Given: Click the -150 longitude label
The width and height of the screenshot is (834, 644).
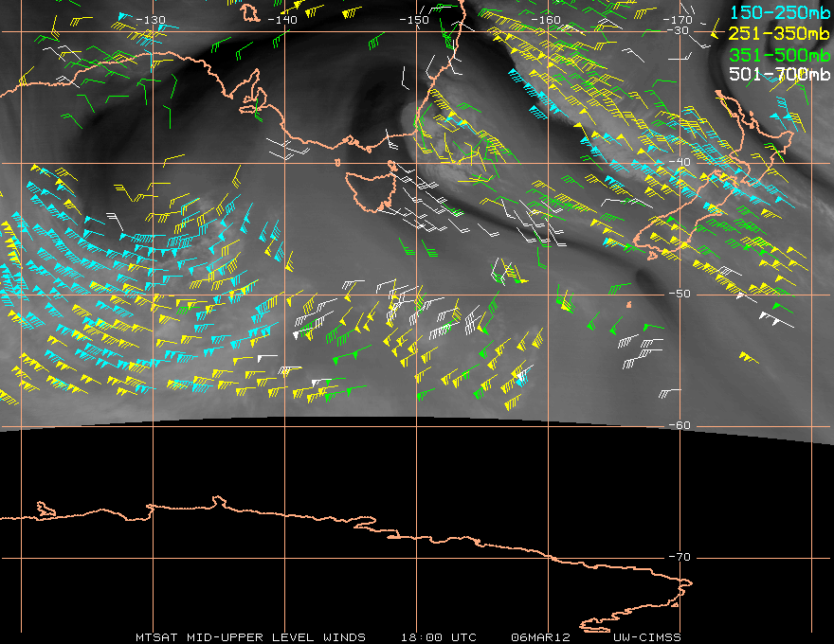Looking at the screenshot, I should (414, 20).
